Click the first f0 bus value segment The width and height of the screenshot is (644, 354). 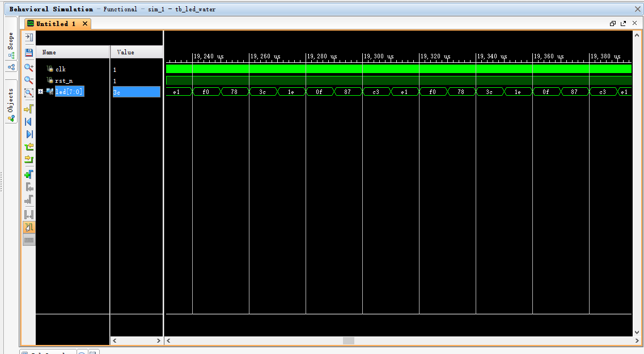click(206, 92)
